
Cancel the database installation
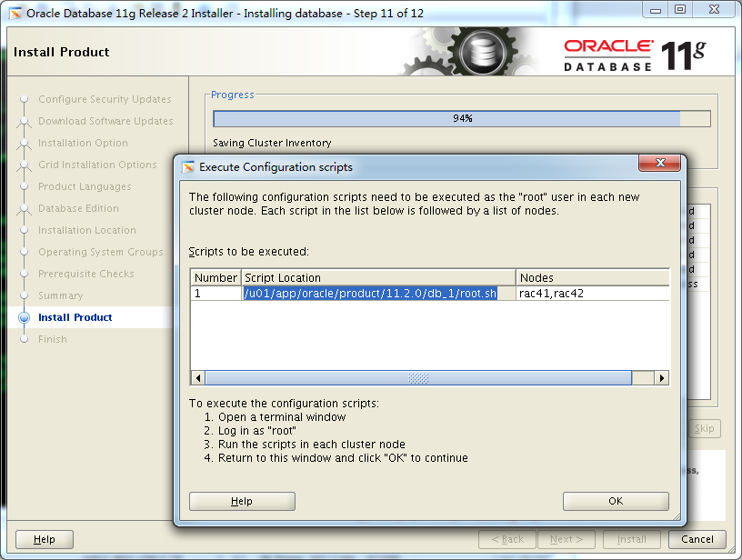point(697,540)
